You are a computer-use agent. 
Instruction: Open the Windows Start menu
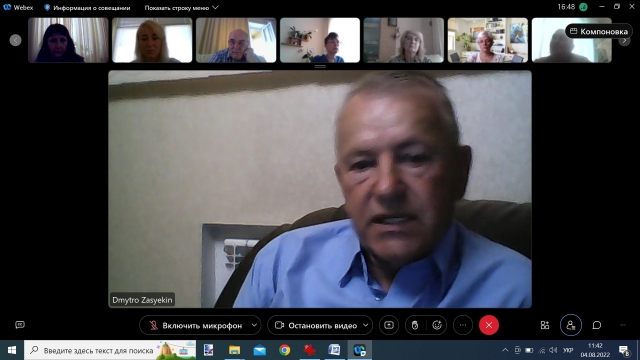(12, 350)
